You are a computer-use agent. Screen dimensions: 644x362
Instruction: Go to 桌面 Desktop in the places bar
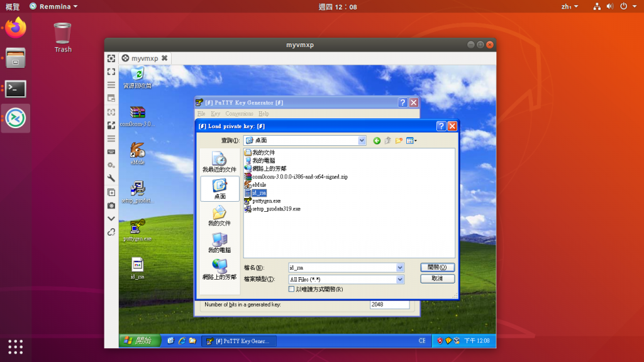pos(219,189)
